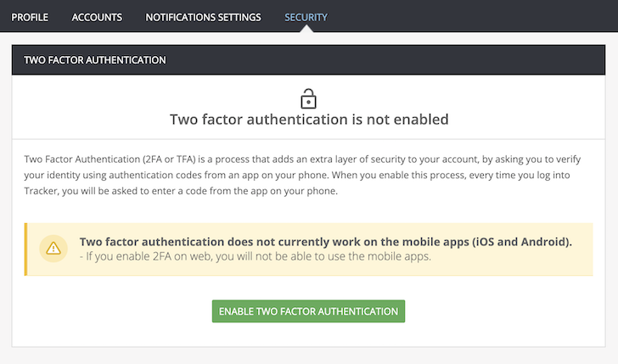Click '(2FA or TFA)' in the description
Viewport: 618px width, 364px height.
tap(169, 160)
